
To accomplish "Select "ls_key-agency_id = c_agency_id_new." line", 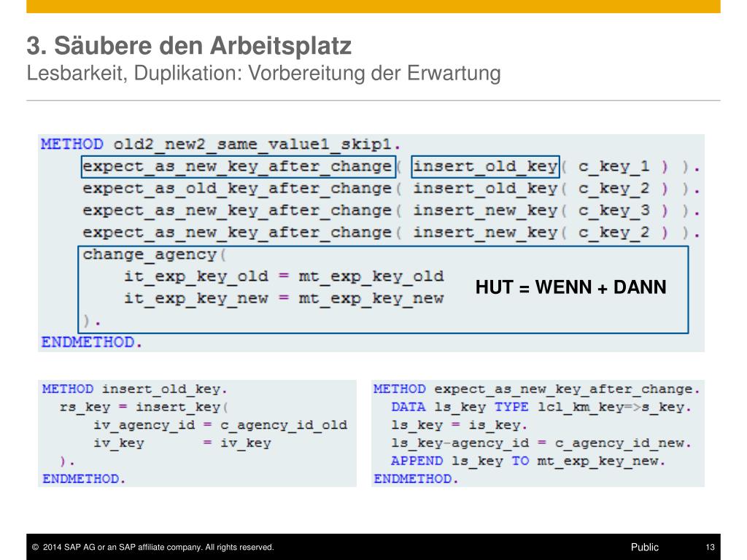I will coord(541,443).
